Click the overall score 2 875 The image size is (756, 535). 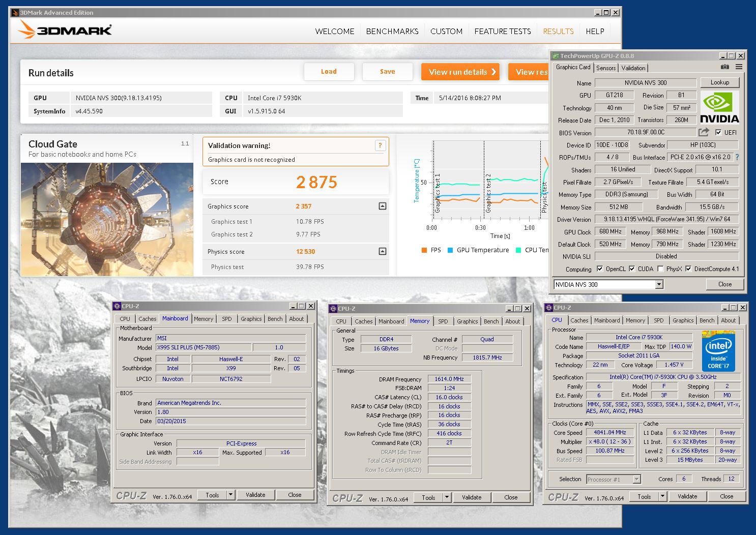click(x=316, y=182)
